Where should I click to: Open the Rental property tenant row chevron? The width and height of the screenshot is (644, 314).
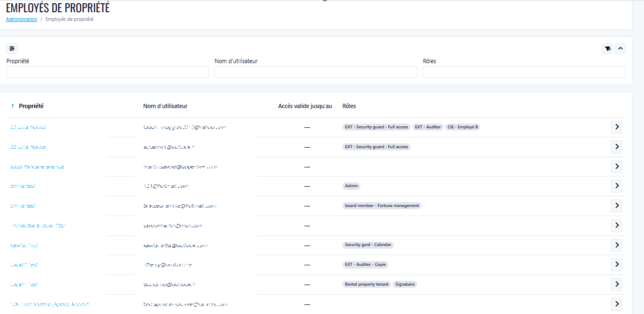pyautogui.click(x=616, y=284)
